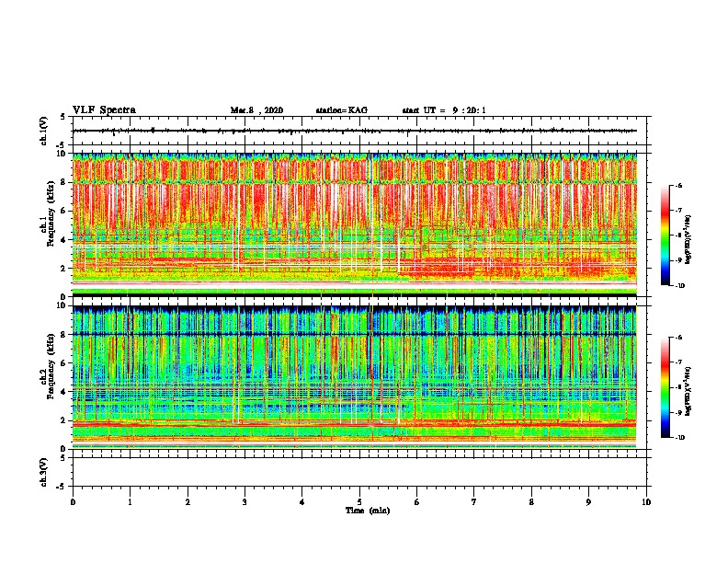This screenshot has height=563, width=728.
Task: Click the ch.2 frequency tick label "8"
Action: pos(63,335)
